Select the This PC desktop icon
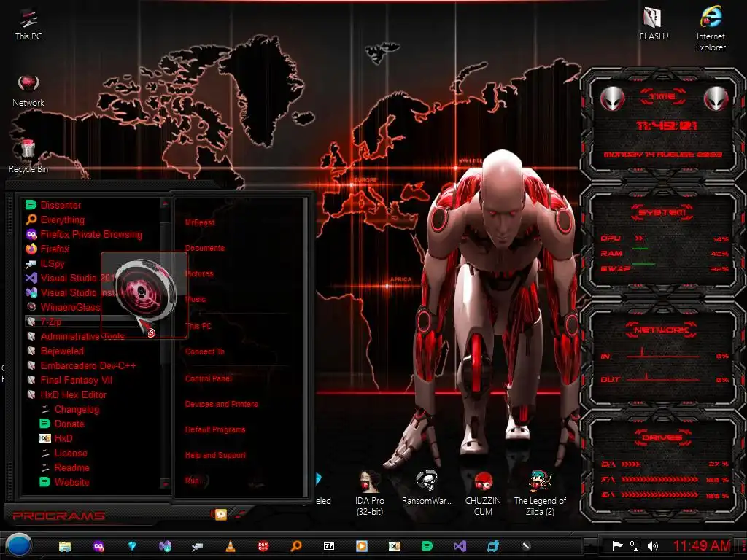 coord(28,24)
